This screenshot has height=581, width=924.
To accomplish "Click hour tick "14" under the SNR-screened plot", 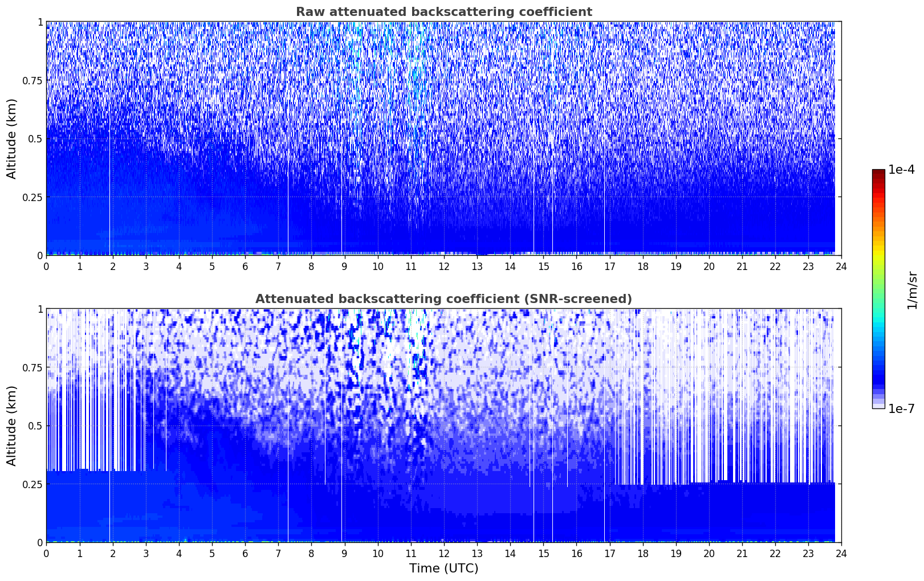I will pos(510,553).
